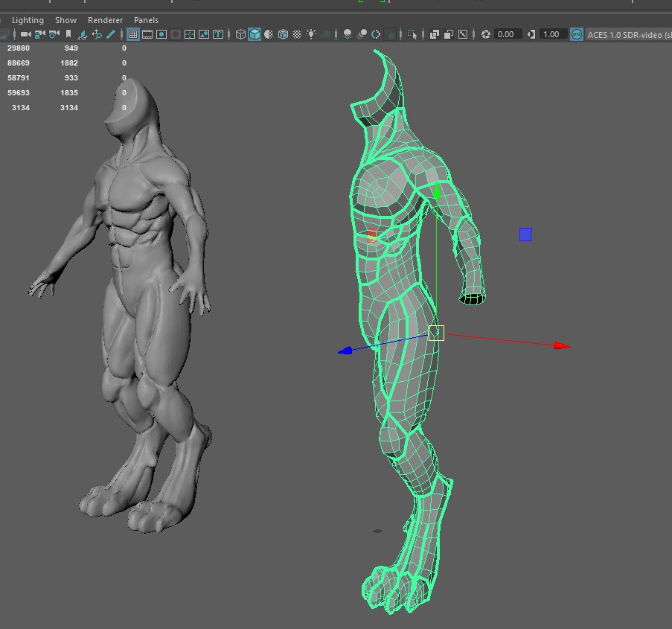This screenshot has width=672, height=629.
Task: Click HUD value 1882
Action: pos(69,63)
